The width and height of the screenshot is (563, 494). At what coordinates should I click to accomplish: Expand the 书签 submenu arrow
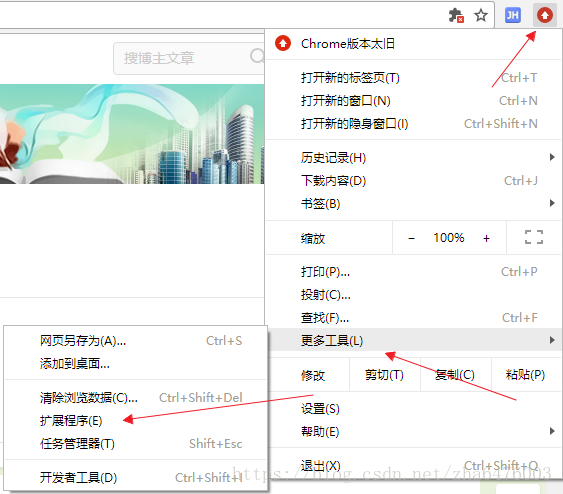pos(552,203)
